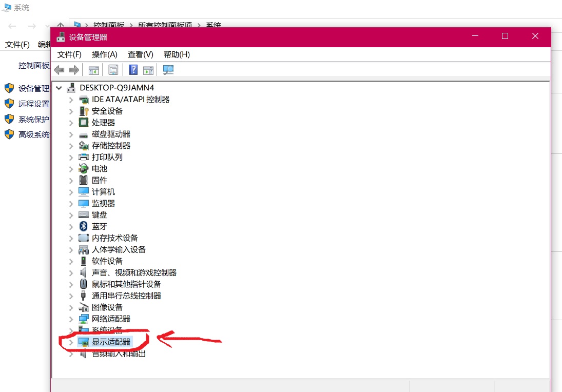This screenshot has height=392, width=562.
Task: Click the 内存技术设备 icon
Action: point(84,238)
